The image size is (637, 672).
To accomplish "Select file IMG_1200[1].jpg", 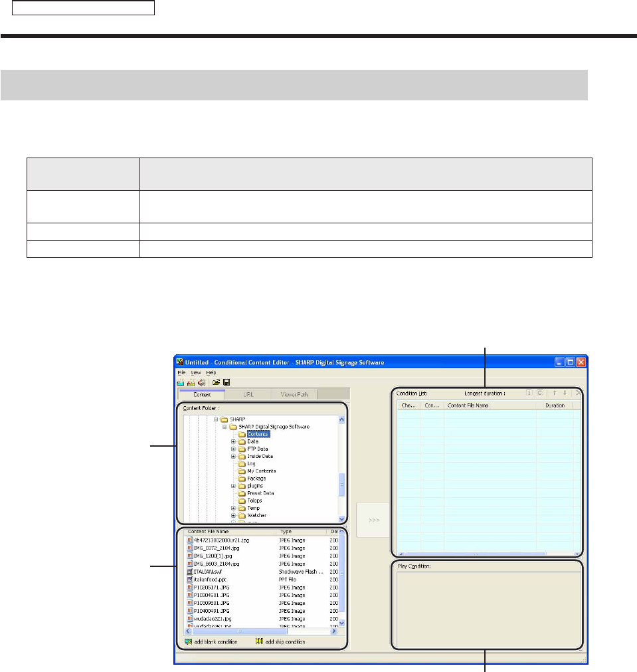I will pyautogui.click(x=213, y=556).
